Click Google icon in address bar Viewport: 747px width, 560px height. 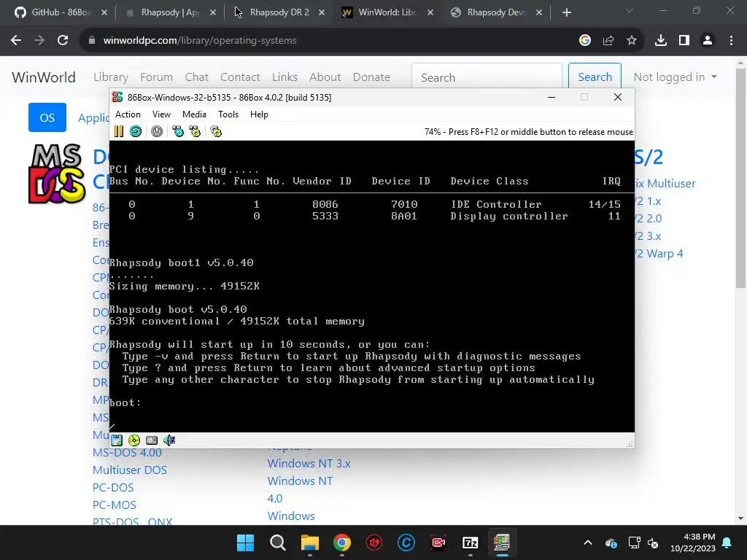(585, 41)
